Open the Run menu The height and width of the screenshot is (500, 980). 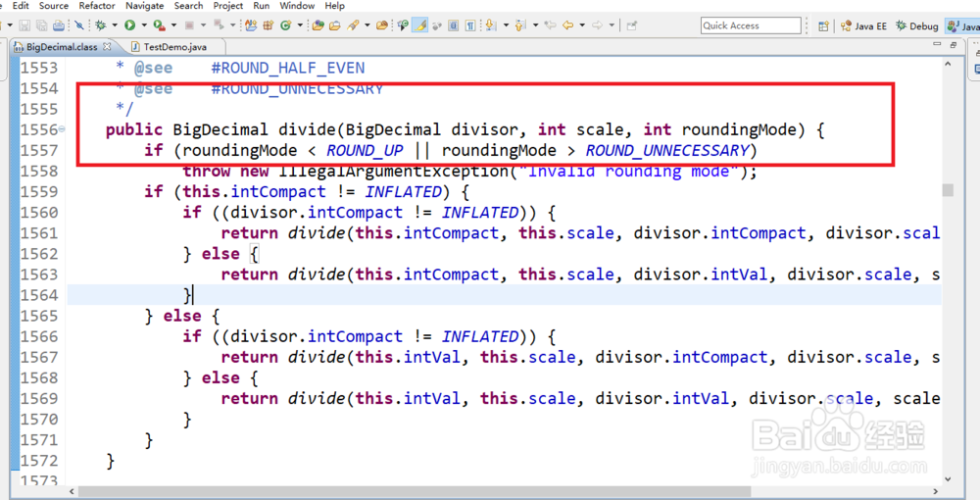[x=262, y=6]
